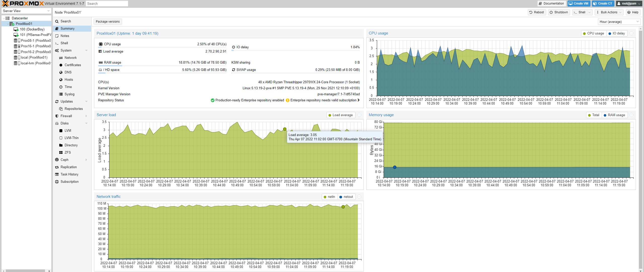Toggle the Total memory legend series

tap(594, 115)
